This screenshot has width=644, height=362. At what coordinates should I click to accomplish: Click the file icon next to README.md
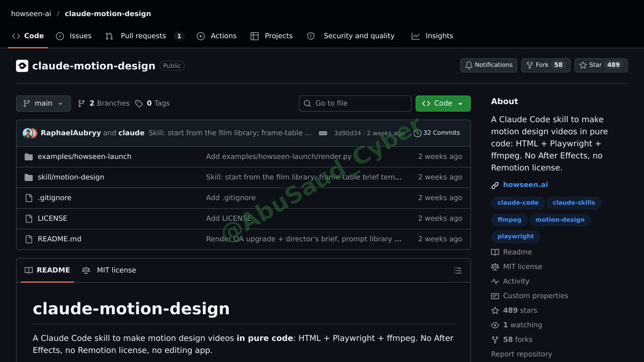click(29, 239)
